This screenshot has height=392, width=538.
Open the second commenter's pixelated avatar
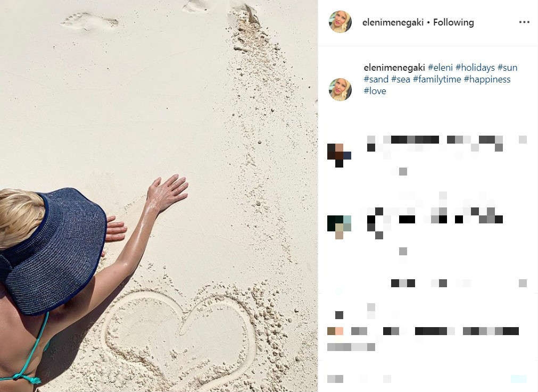(x=339, y=227)
